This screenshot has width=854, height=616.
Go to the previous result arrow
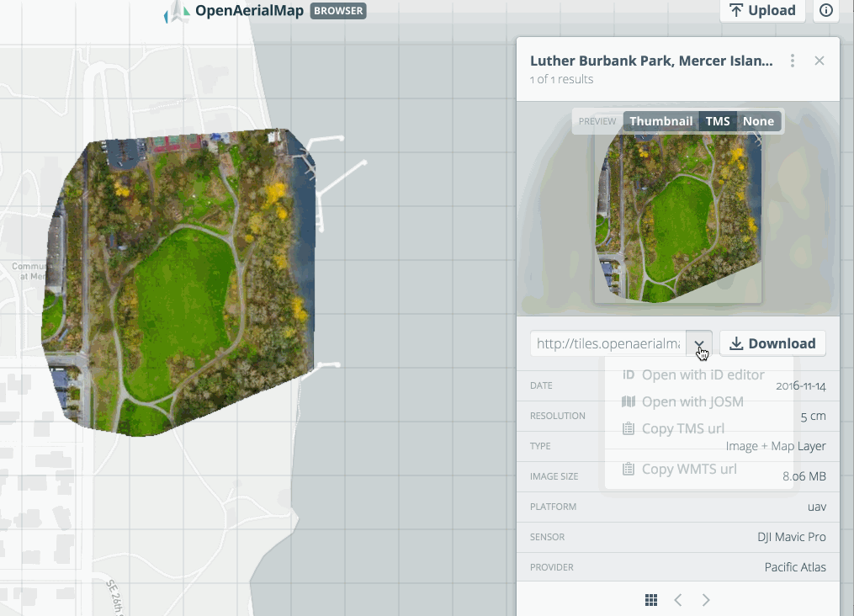[678, 599]
